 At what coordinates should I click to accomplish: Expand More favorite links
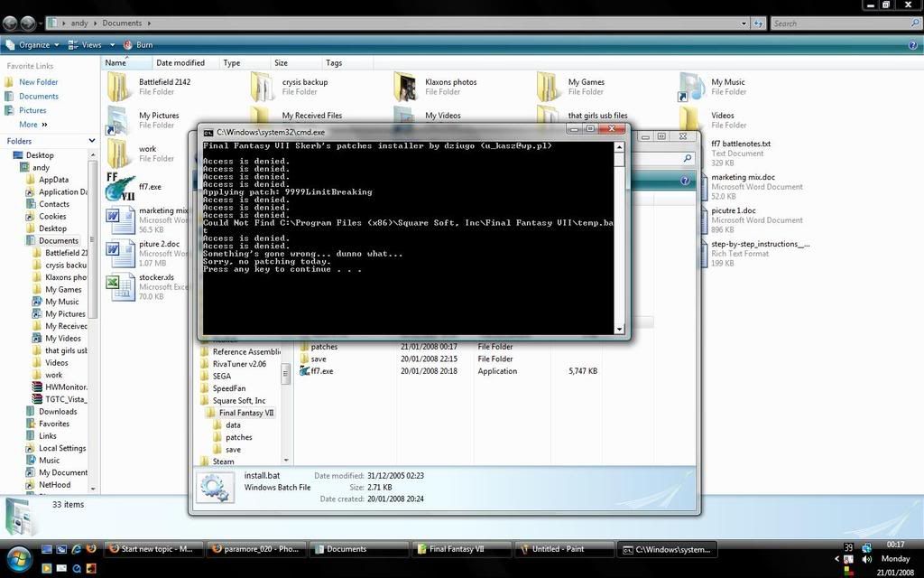coord(33,125)
